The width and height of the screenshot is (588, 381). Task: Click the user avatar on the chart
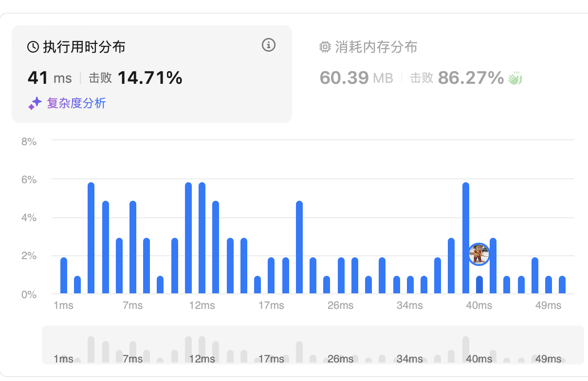click(x=479, y=254)
